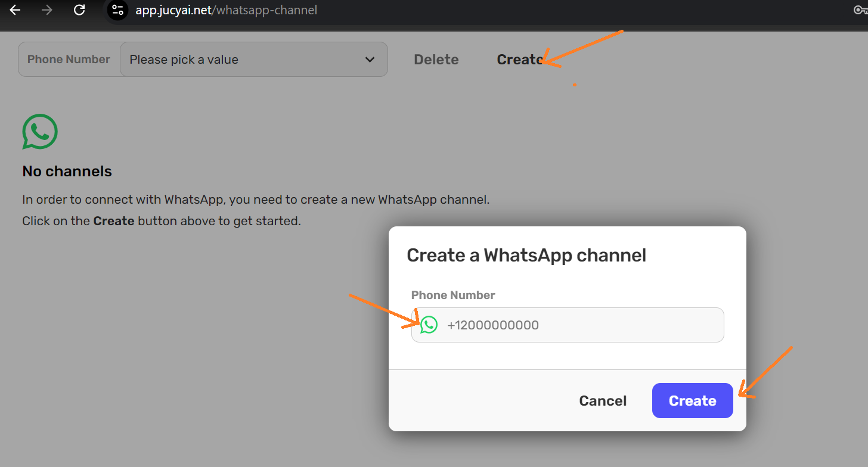Cancel the Create WhatsApp channel dialog
The height and width of the screenshot is (467, 868).
point(603,401)
